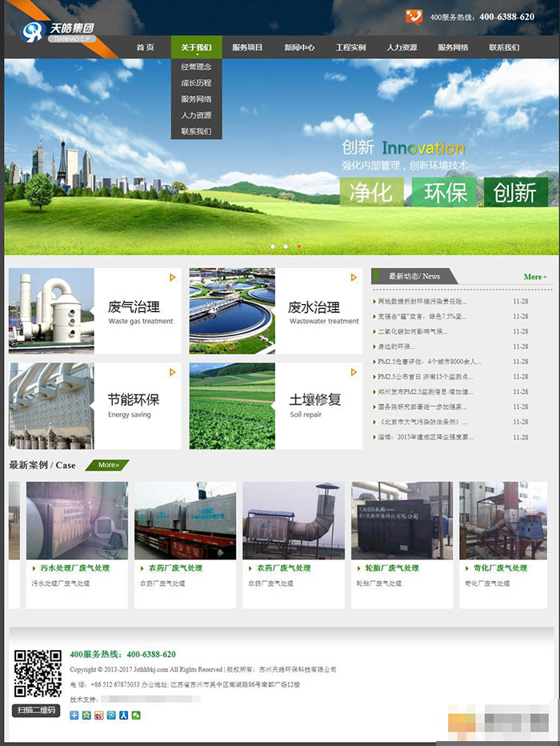Click the Tianhao Group logo
This screenshot has height=746, width=560.
click(58, 32)
